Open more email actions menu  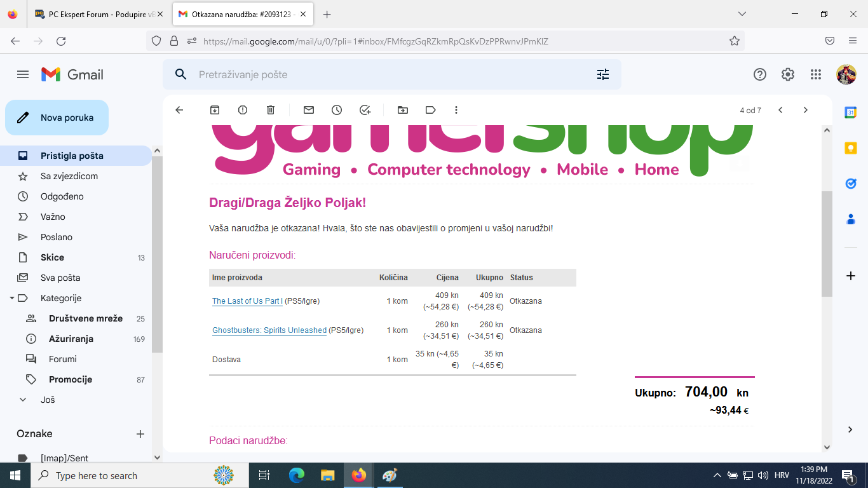point(456,110)
